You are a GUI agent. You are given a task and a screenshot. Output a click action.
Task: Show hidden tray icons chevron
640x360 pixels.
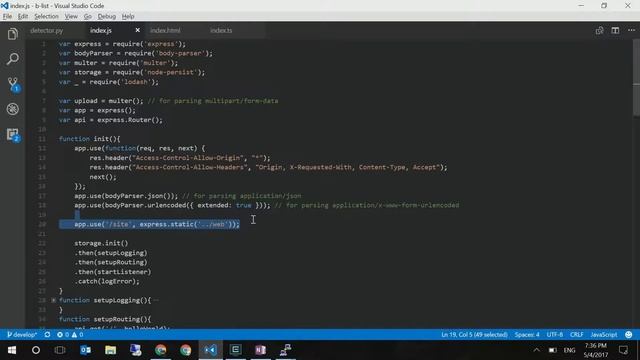point(536,350)
